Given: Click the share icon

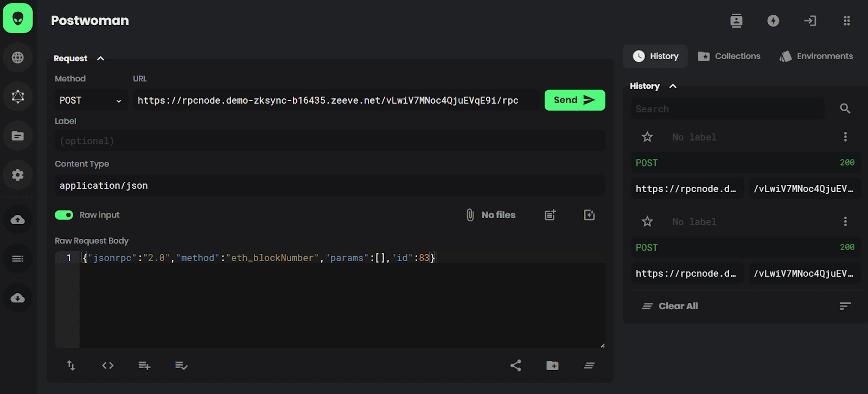Looking at the screenshot, I should [516, 365].
